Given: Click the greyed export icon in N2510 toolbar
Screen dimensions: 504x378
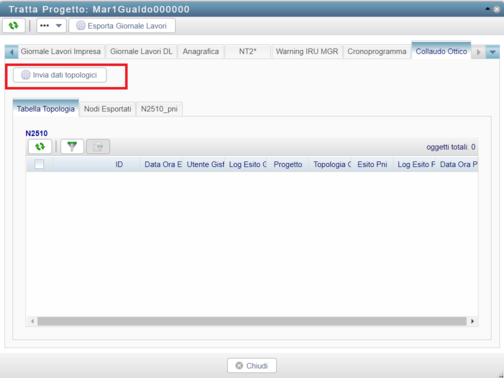Looking at the screenshot, I should point(98,147).
